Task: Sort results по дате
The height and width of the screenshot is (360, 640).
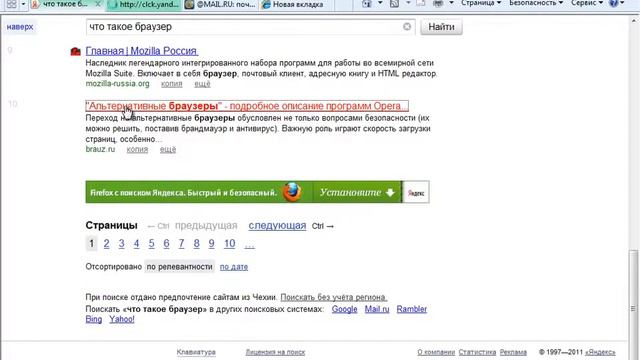Action: 234,267
